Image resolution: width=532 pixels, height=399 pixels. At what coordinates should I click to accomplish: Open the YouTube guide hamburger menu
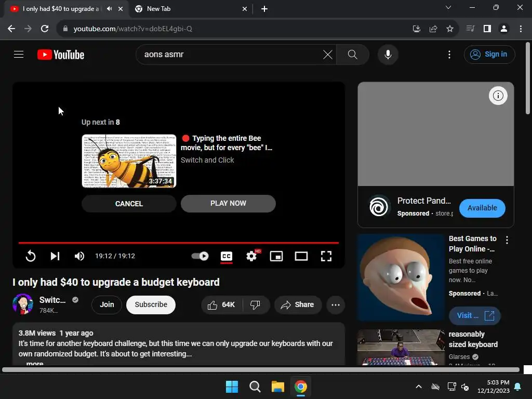[19, 54]
